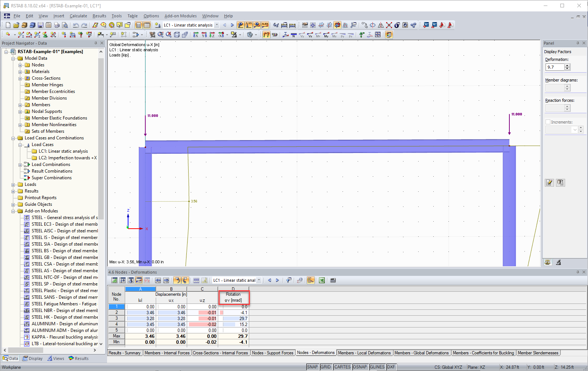Select node row 3 header in table
Screen dimensions: 588x371
coord(117,318)
